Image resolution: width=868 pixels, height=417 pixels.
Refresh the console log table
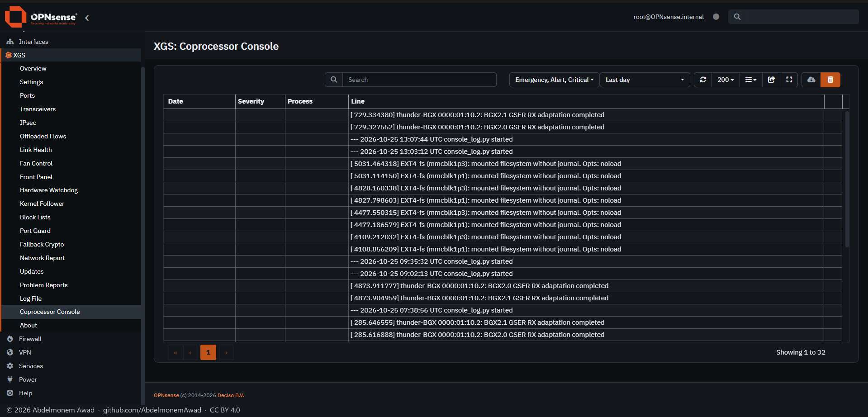click(x=703, y=80)
